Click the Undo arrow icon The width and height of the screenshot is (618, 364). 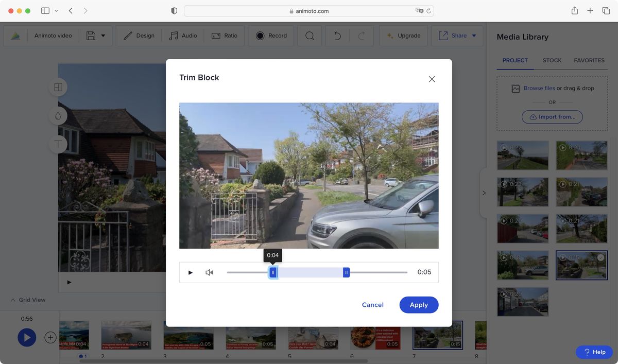tap(337, 36)
